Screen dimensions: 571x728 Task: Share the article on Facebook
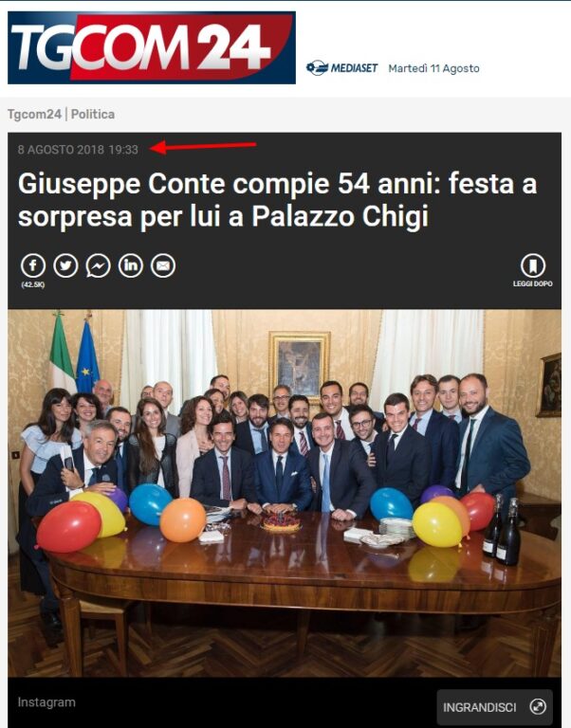point(33,266)
